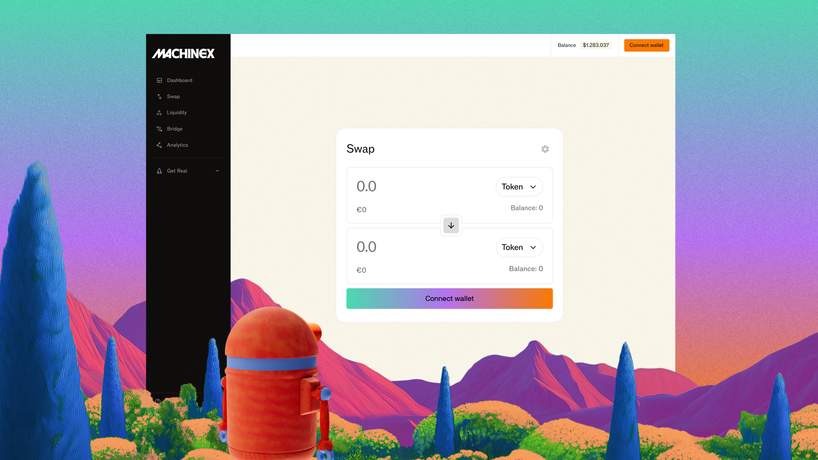Image resolution: width=818 pixels, height=460 pixels.
Task: Click the Swap arrows icon in sidebar
Action: pos(159,97)
